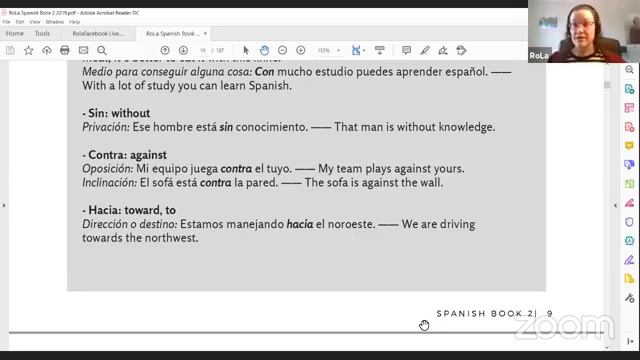The height and width of the screenshot is (360, 640).
Task: Open the Create PDF tool in right pane
Action: [629, 127]
